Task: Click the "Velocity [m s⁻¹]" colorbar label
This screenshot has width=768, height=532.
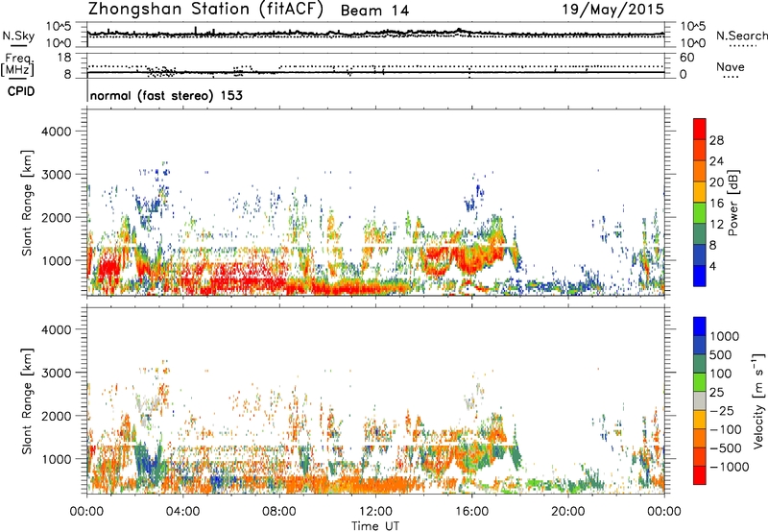Action: coord(758,400)
